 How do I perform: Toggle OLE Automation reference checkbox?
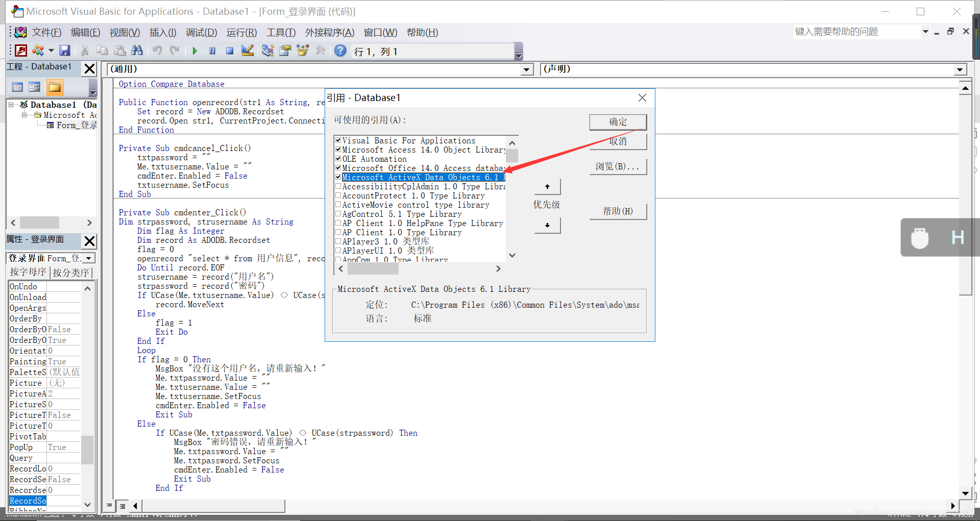338,158
